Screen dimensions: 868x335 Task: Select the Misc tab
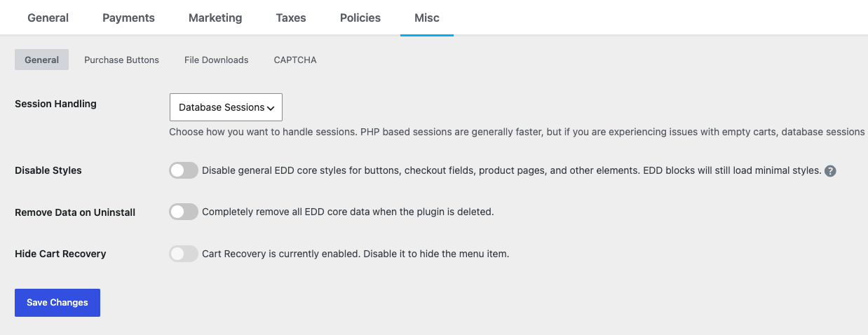point(427,18)
